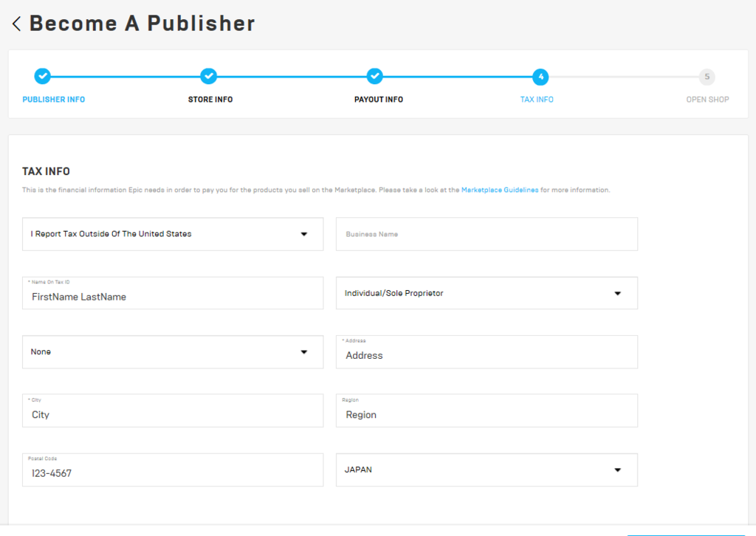This screenshot has height=536, width=756.
Task: Open the dropdown showing None
Action: pos(173,352)
